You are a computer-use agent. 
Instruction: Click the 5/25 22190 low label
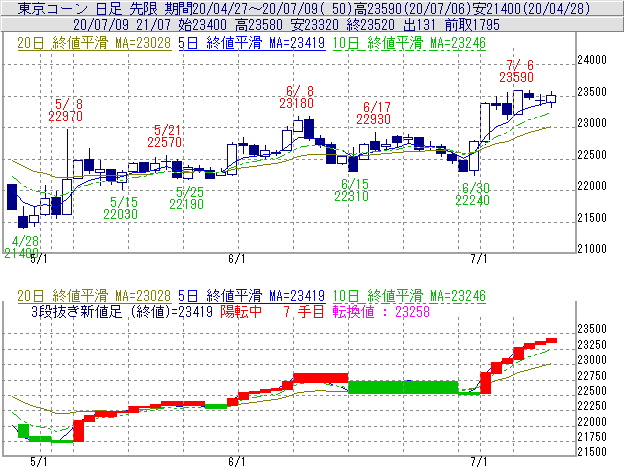187,198
